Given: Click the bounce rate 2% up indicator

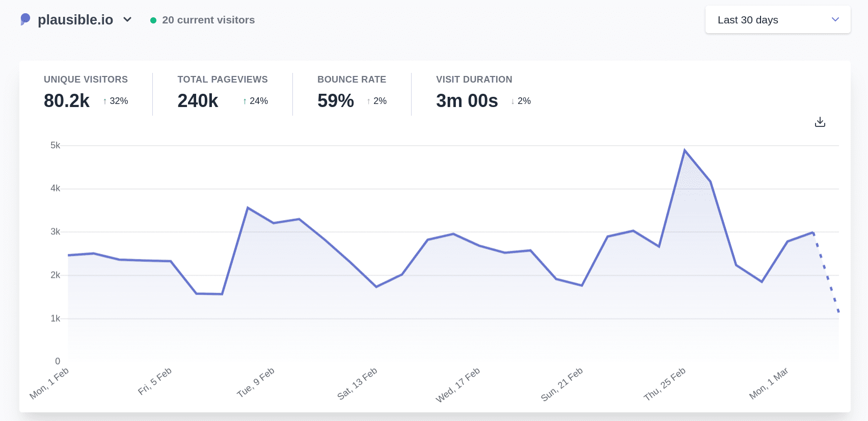Looking at the screenshot, I should pyautogui.click(x=376, y=101).
